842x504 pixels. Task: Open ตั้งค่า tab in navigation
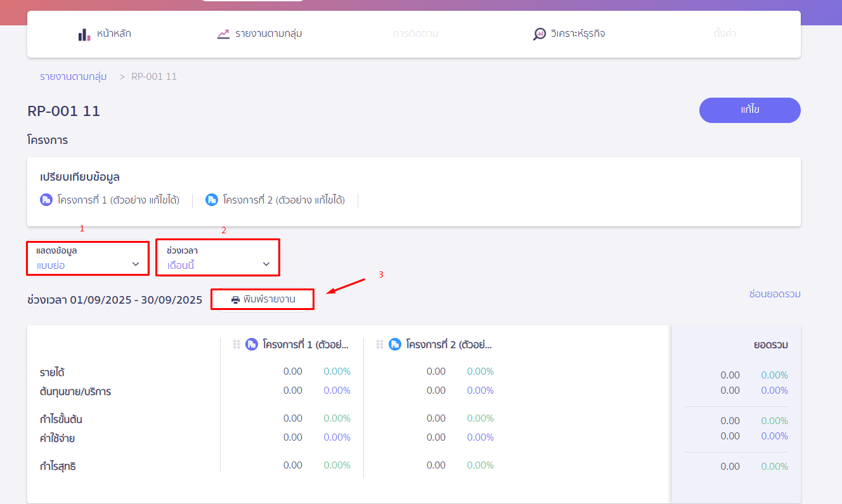pyautogui.click(x=724, y=34)
